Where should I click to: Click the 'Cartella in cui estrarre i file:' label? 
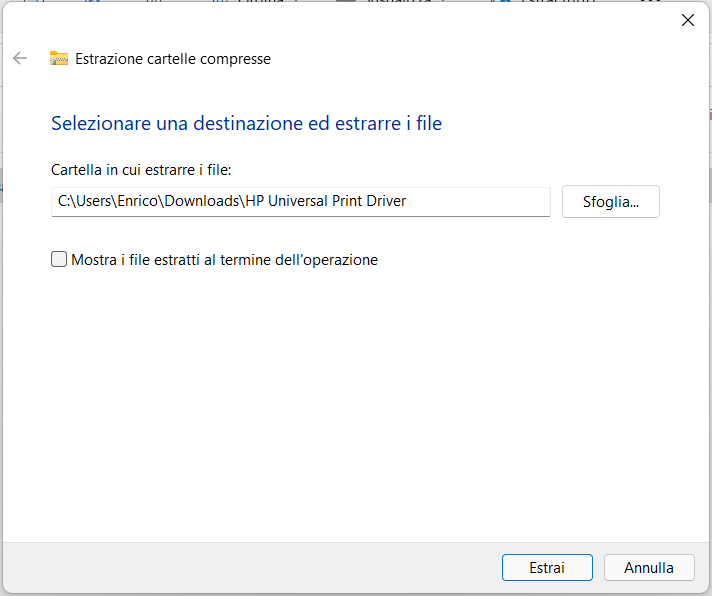click(141, 170)
